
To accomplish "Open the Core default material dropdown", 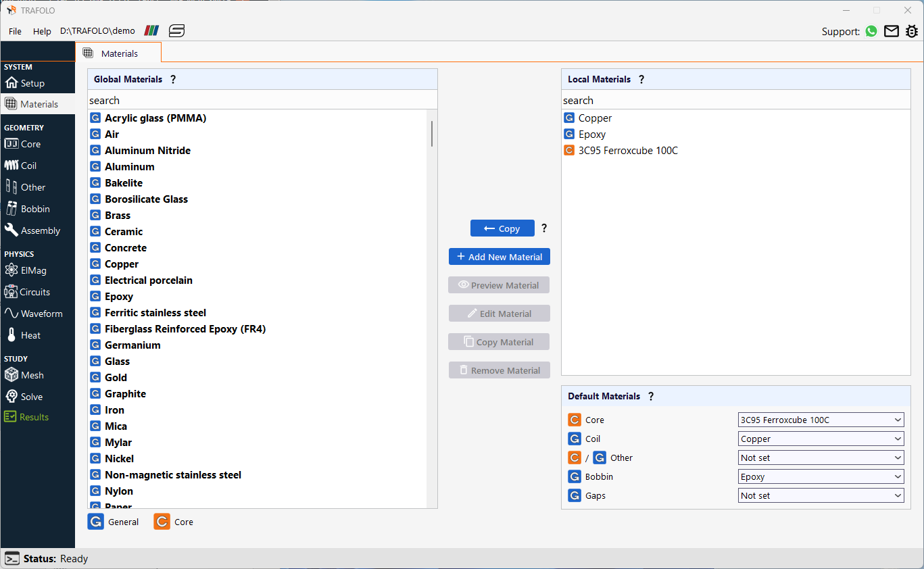I will point(820,420).
